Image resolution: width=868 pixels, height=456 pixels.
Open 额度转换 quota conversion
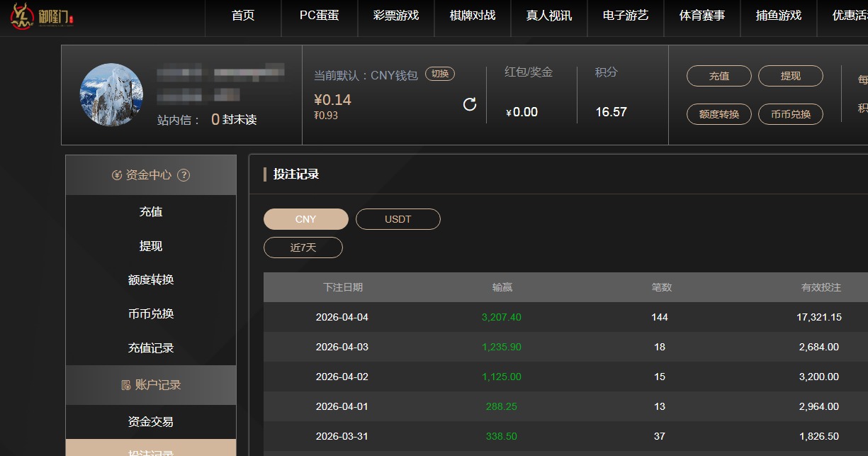pos(718,114)
